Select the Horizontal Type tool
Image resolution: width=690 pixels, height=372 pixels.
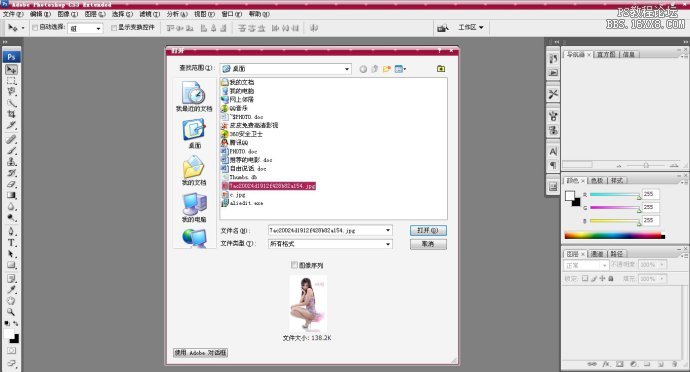pyautogui.click(x=11, y=243)
